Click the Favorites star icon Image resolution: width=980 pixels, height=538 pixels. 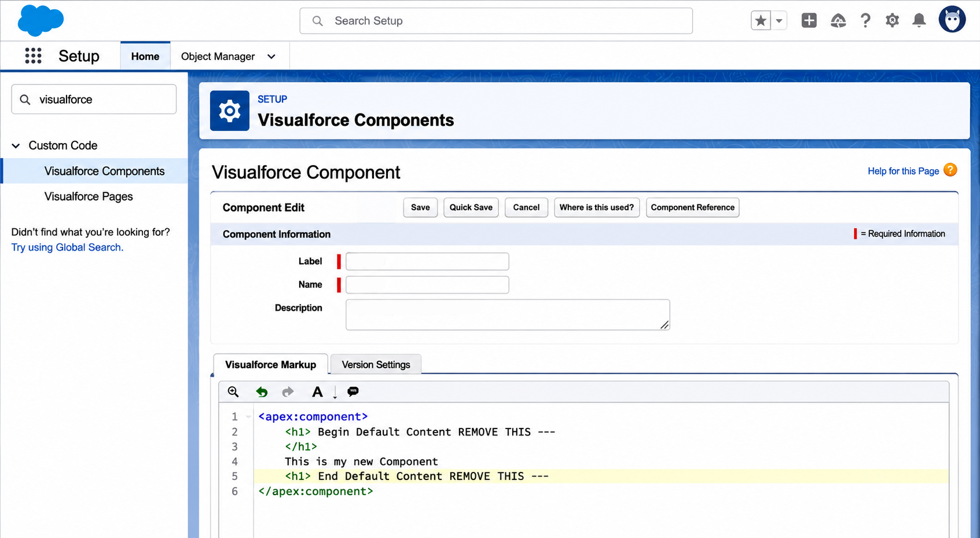(761, 21)
